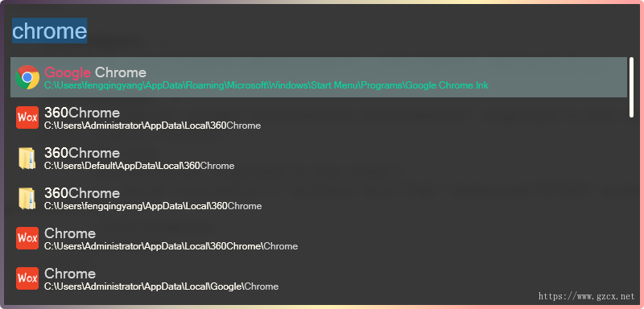Click the Google Chrome logo icon
Screen dimensions: 644x309
[27, 77]
